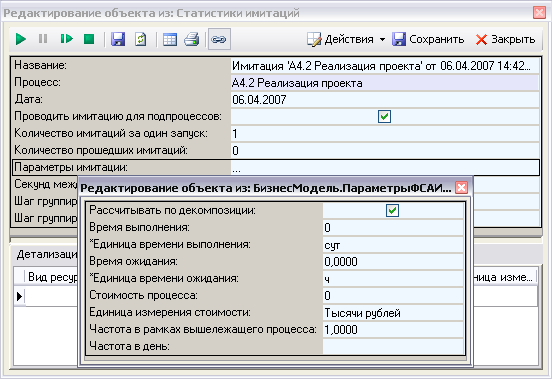Open Параметры имитации ellipsis field
This screenshot has height=379, width=552.
[385, 168]
